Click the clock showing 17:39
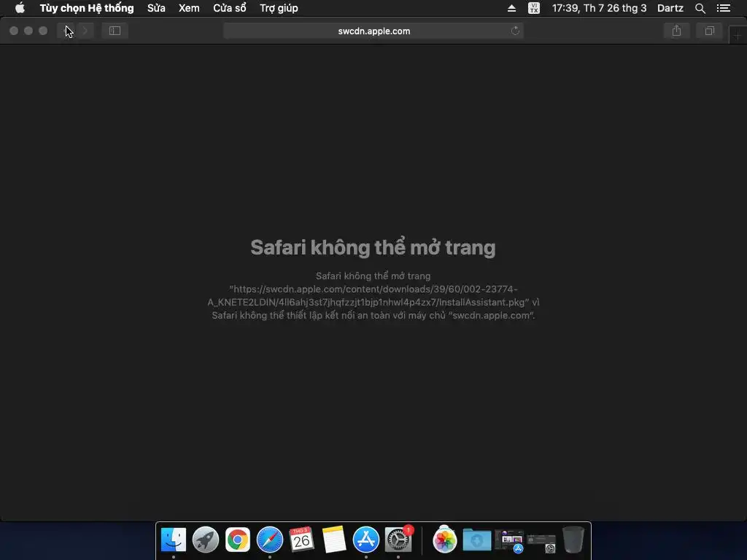 [600, 8]
